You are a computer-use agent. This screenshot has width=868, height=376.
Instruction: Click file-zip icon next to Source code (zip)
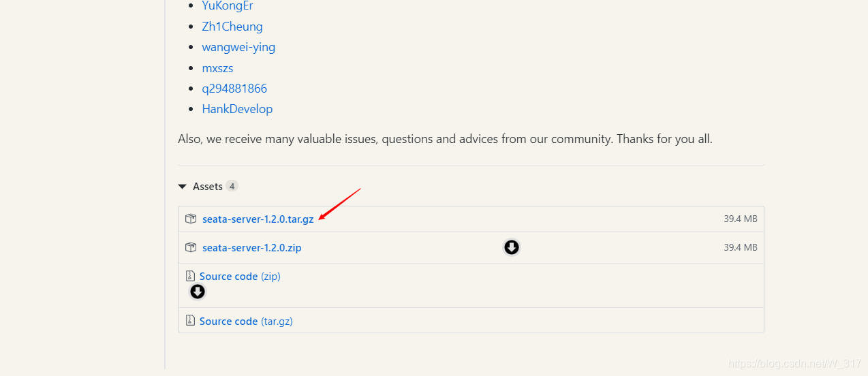191,277
